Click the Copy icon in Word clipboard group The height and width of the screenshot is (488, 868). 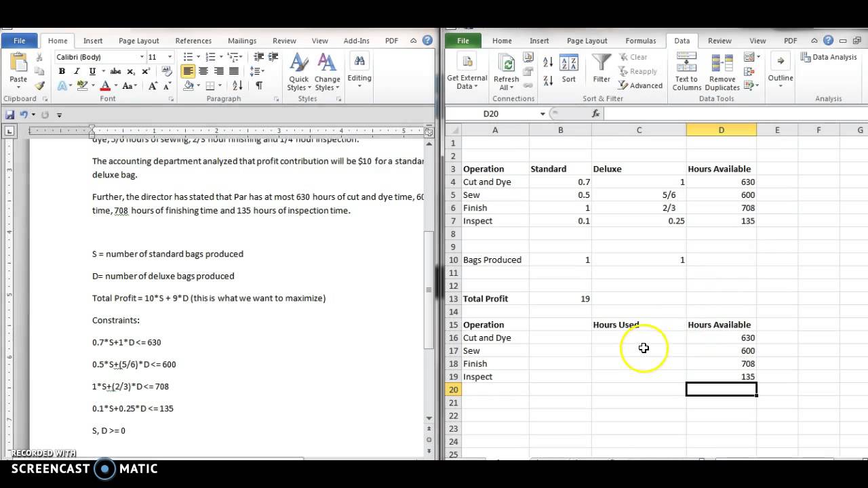[39, 72]
